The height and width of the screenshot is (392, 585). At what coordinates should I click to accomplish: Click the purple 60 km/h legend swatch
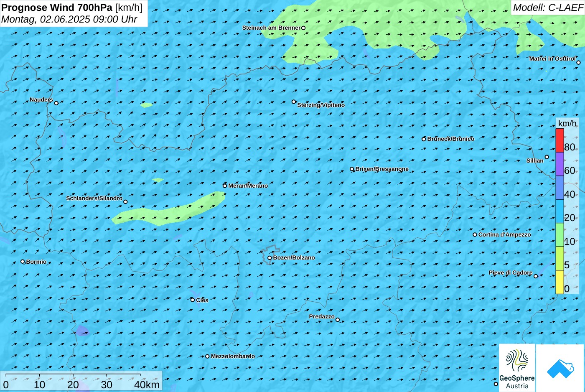[x=560, y=164]
